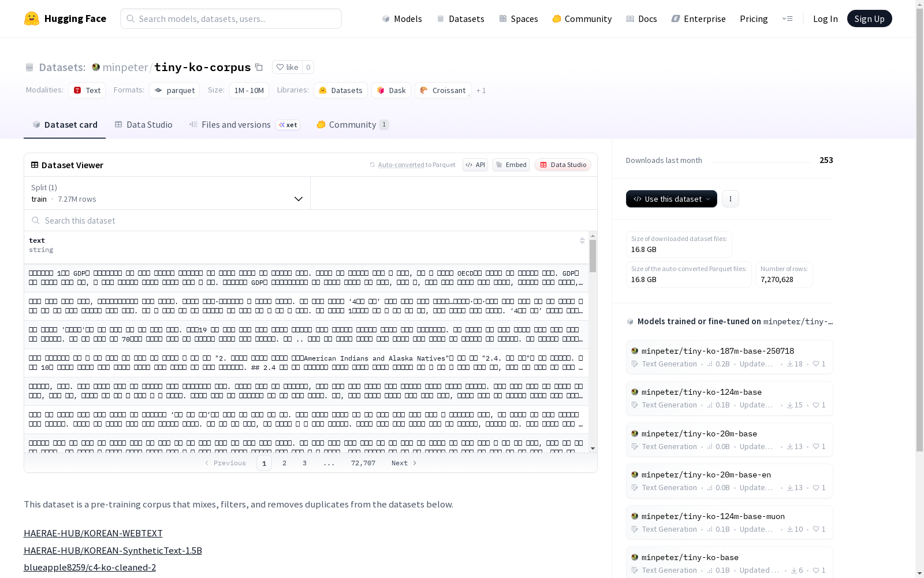Open the Docs menu item
The height and width of the screenshot is (578, 924).
click(x=641, y=18)
